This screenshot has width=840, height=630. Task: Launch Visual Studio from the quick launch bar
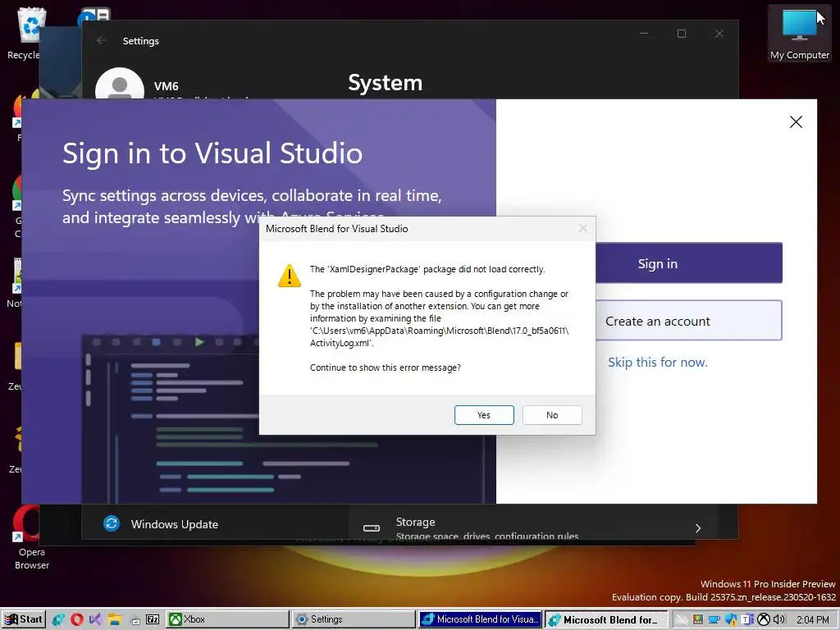click(96, 619)
